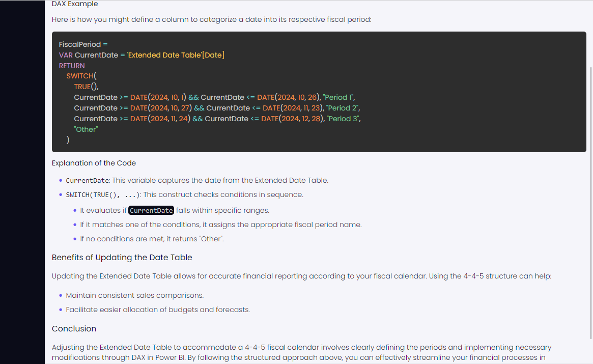Click the 'Conclusion' heading
Screen dimensions: 593x364
click(74, 328)
